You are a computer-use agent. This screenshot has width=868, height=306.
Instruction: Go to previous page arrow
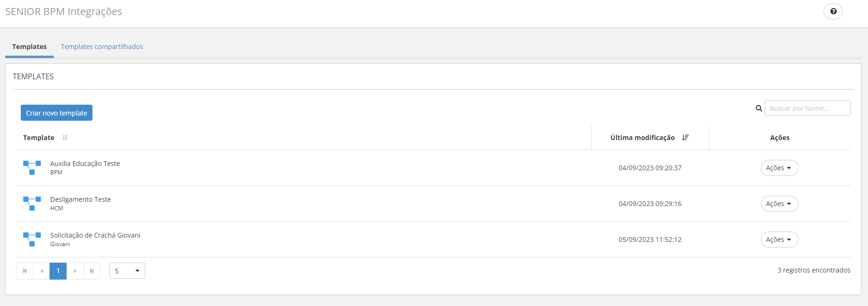point(42,271)
